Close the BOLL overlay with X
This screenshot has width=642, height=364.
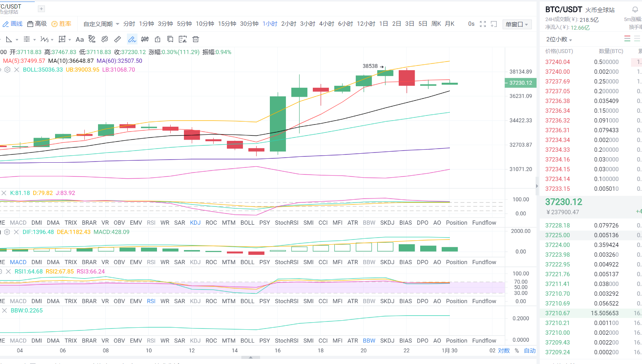click(16, 70)
